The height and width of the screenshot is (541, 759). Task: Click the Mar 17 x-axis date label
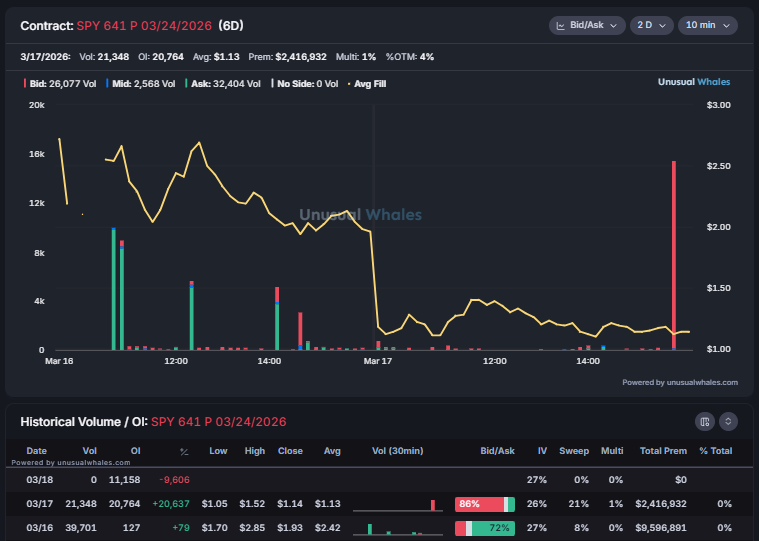point(378,361)
